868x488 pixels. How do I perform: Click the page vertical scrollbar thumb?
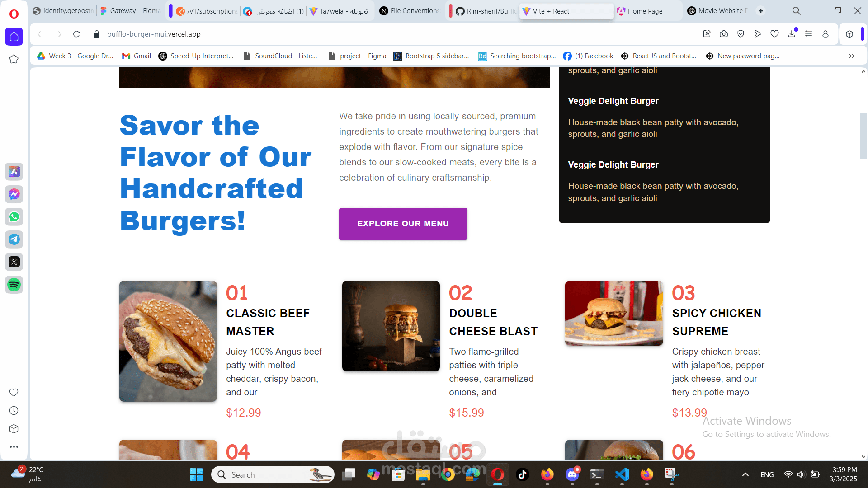[863, 136]
